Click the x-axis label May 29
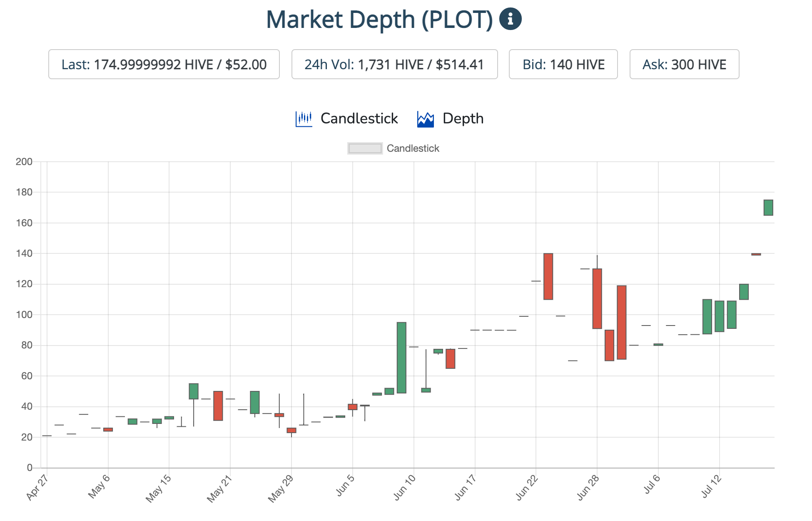Viewport: 812px width, 521px height. pyautogui.click(x=280, y=488)
